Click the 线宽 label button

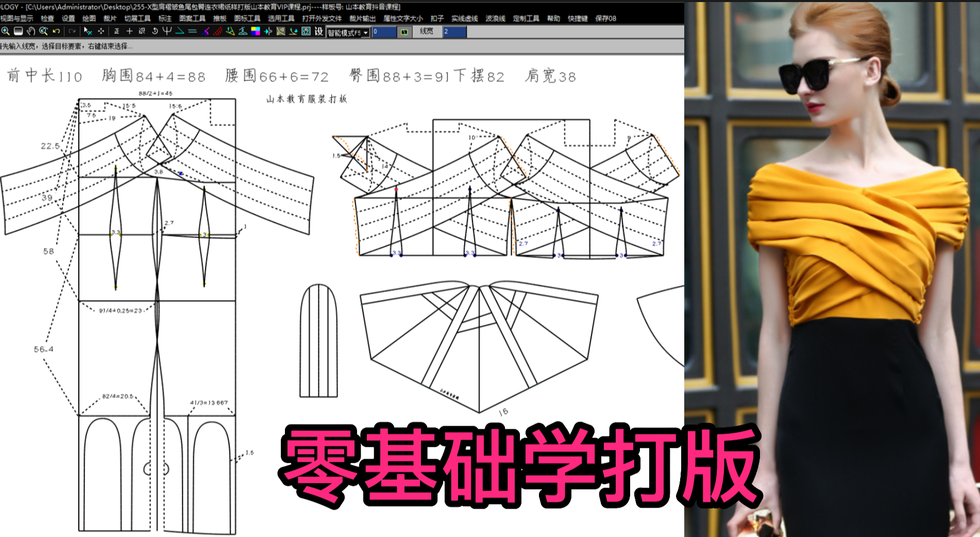point(427,31)
